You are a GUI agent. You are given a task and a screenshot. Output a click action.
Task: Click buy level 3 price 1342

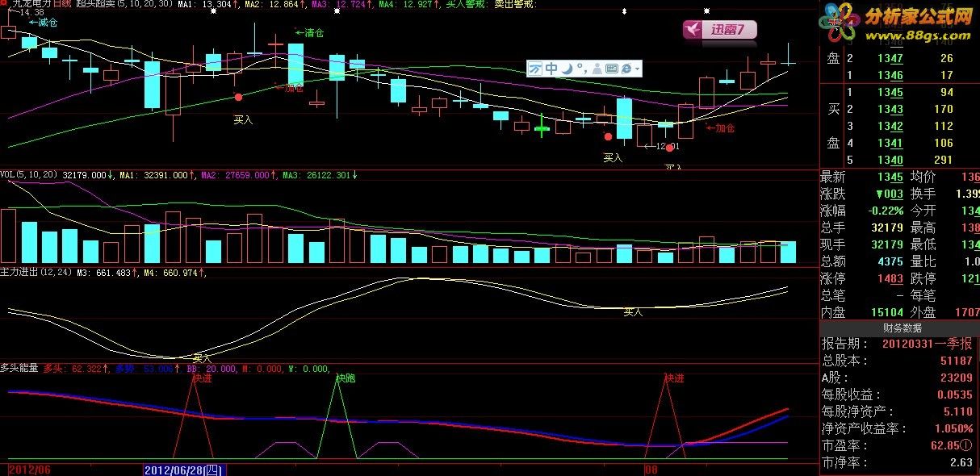[890, 126]
